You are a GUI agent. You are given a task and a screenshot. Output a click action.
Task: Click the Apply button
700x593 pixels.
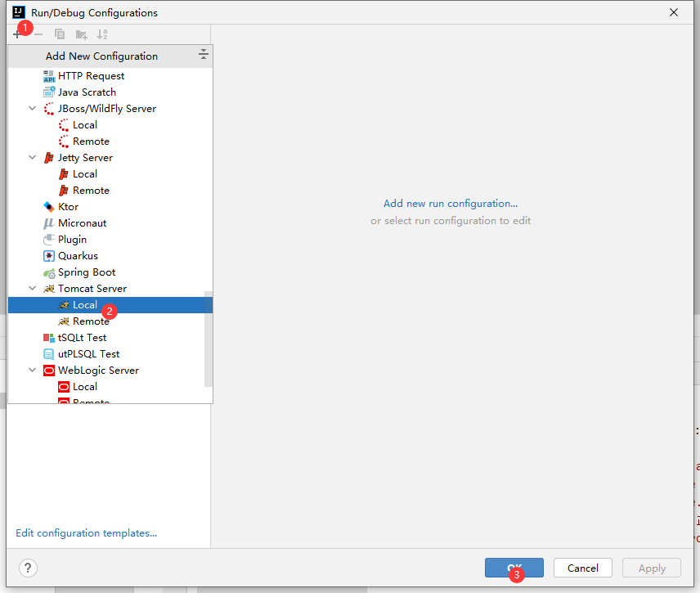click(652, 568)
